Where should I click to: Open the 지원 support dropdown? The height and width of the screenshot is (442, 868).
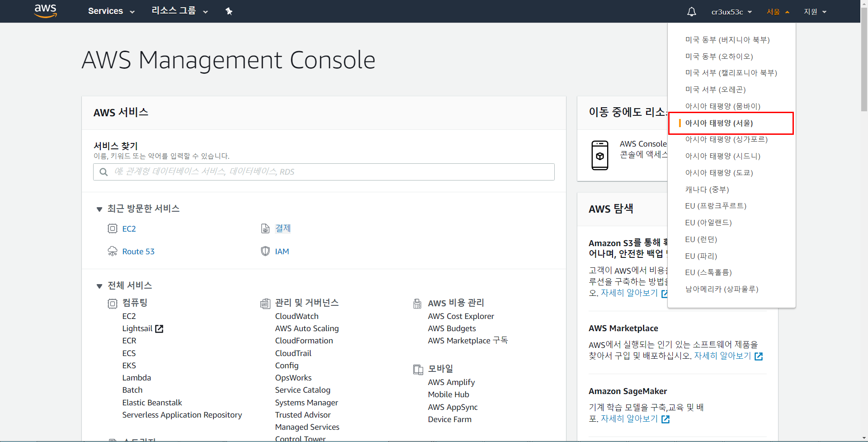pos(815,12)
